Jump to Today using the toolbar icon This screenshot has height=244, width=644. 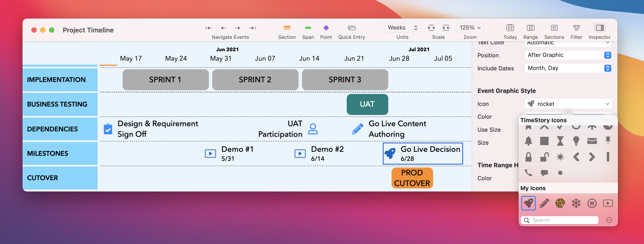pyautogui.click(x=510, y=28)
